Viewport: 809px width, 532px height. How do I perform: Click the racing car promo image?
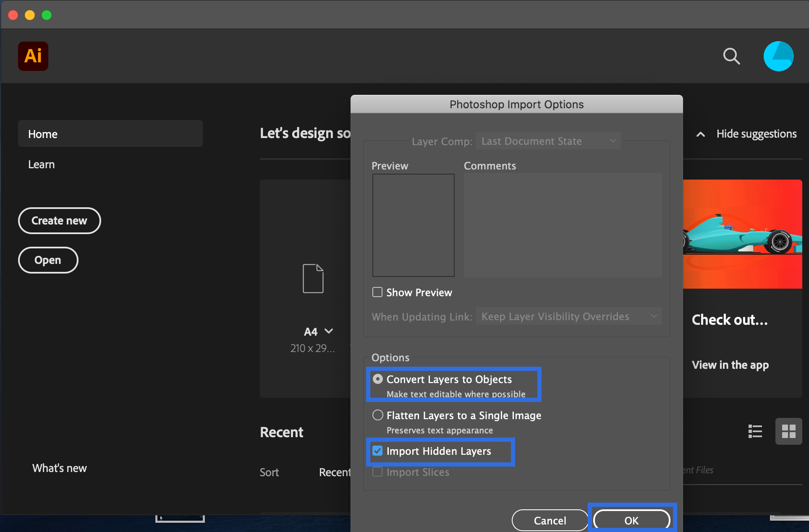[742, 234]
